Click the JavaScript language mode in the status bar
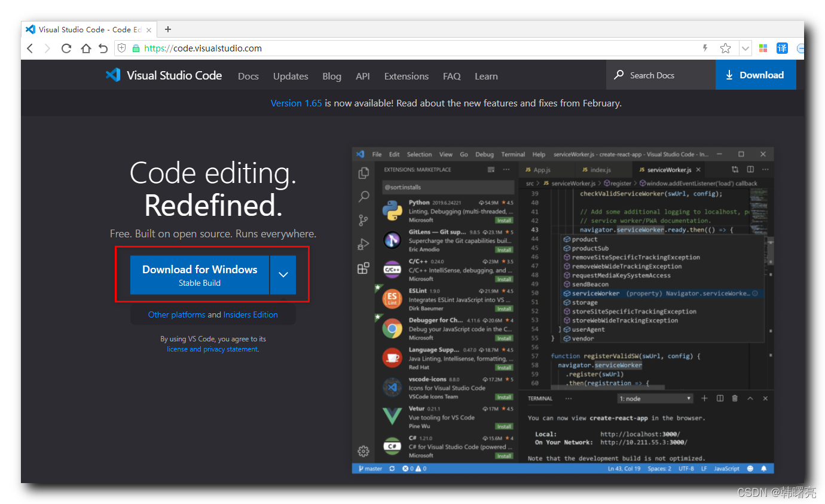 coord(727,469)
